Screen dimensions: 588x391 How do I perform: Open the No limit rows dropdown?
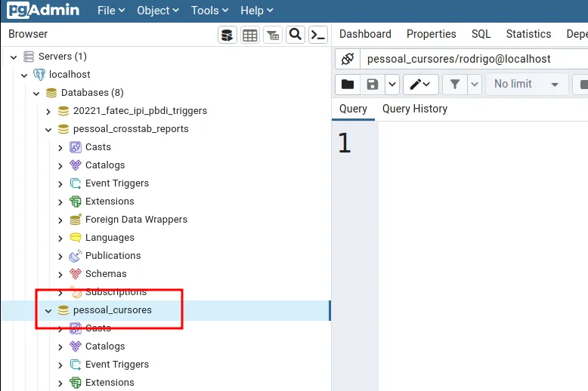(x=527, y=85)
